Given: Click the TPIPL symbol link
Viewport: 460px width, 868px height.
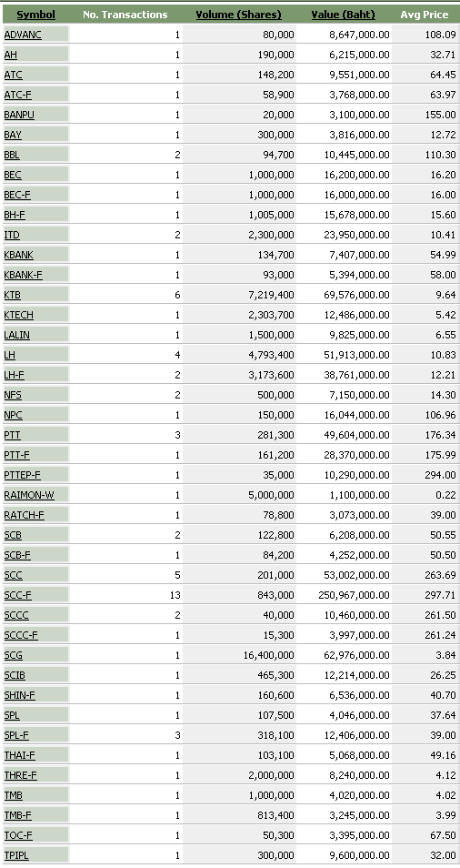Looking at the screenshot, I should pos(16,854).
